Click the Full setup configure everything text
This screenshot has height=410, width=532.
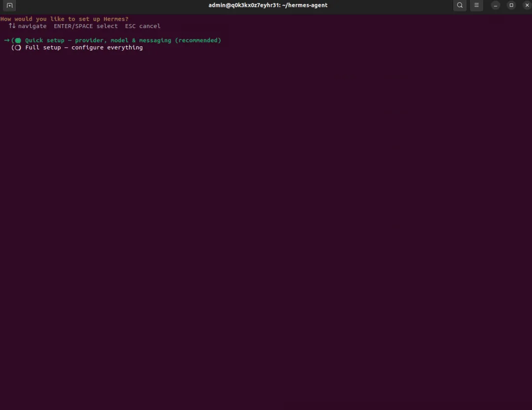(84, 47)
